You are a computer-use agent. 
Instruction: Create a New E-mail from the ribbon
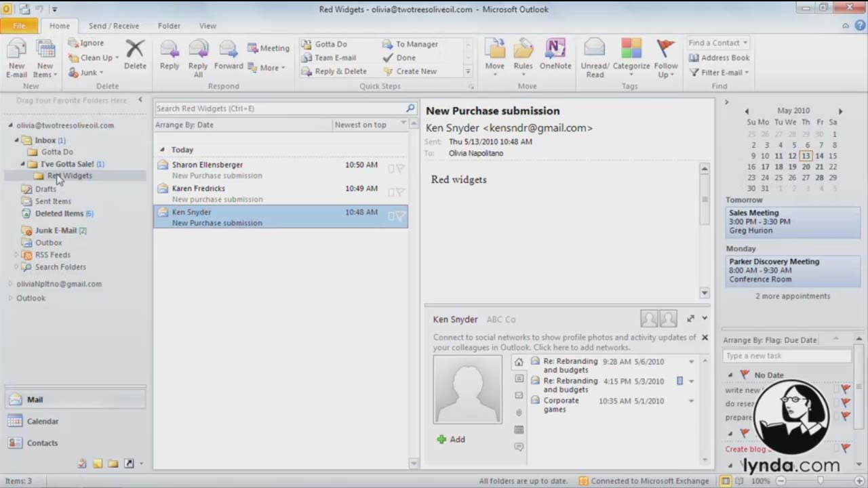[16, 57]
